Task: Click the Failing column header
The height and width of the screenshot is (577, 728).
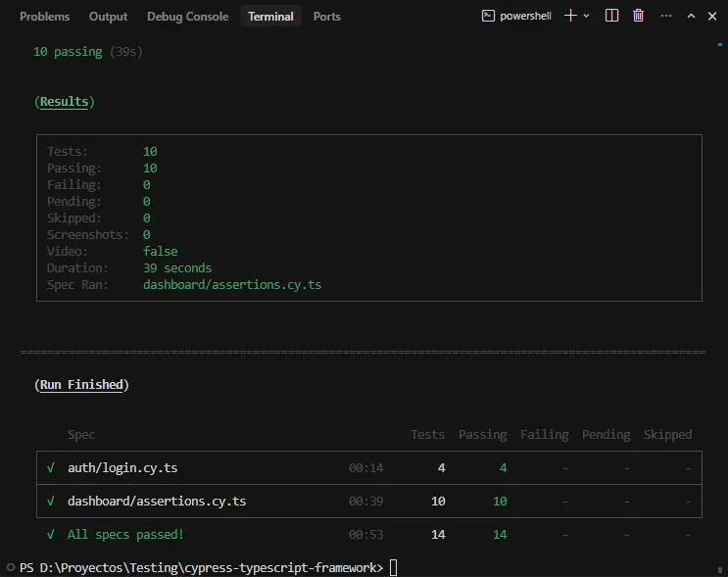Action: click(545, 435)
